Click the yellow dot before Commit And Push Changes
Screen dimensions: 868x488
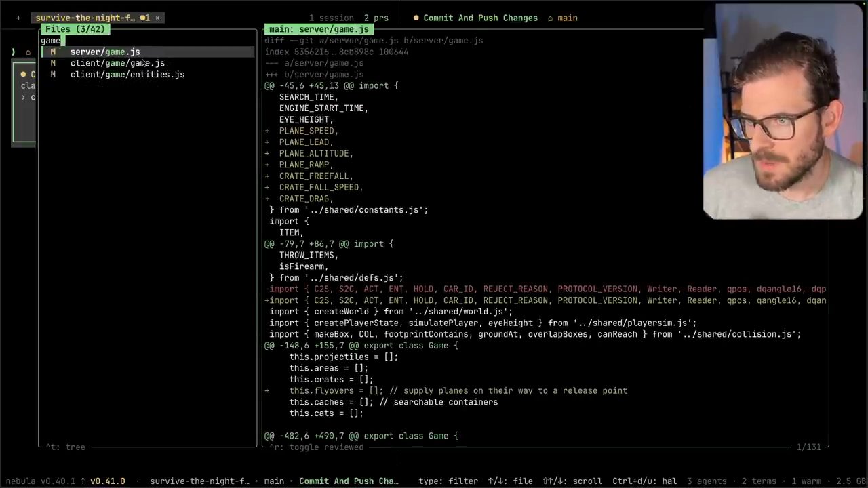tap(416, 18)
